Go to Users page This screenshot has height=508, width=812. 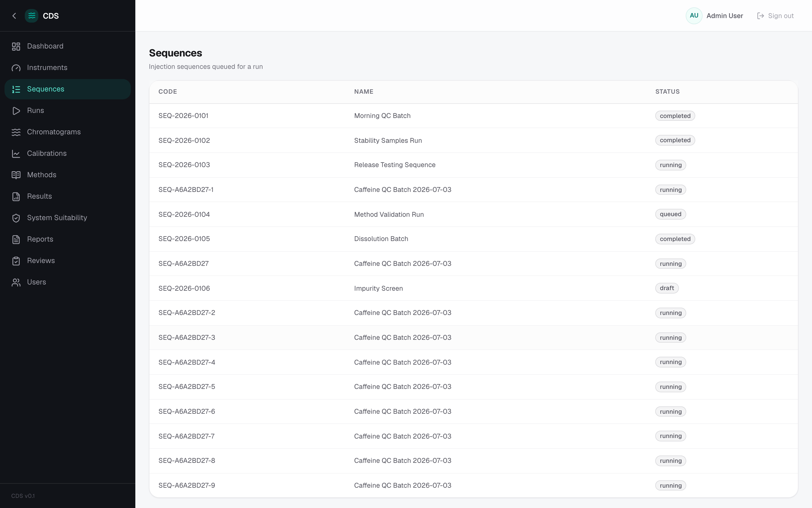tap(67, 282)
